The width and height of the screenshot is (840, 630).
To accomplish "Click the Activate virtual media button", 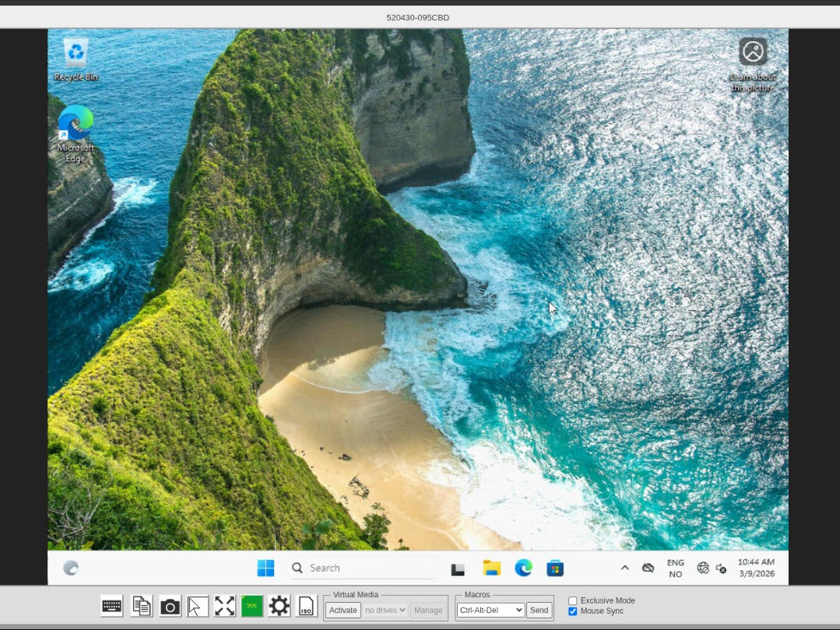I will (343, 611).
